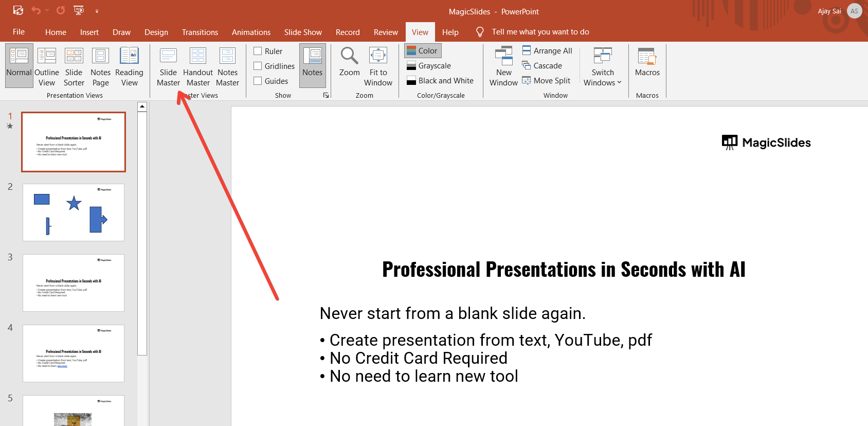The width and height of the screenshot is (868, 426).
Task: Open the Macros tool
Action: (x=647, y=63)
